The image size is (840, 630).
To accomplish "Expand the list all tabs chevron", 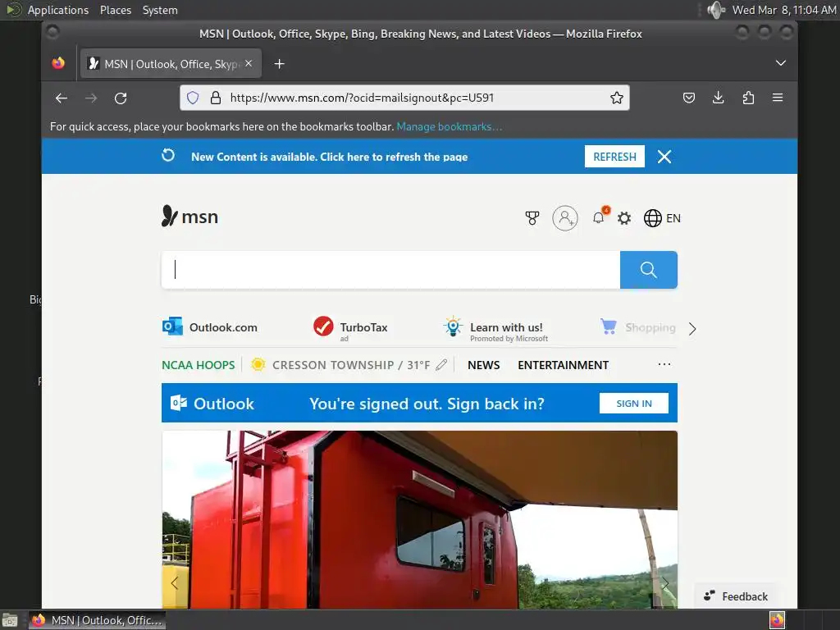I will 781,63.
